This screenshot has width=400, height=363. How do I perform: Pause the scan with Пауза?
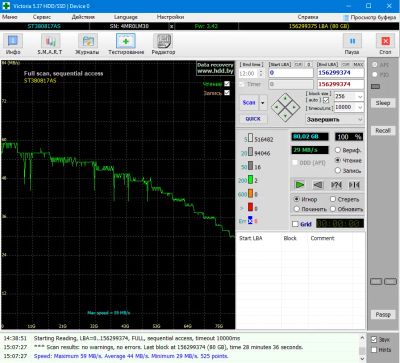pos(352,44)
